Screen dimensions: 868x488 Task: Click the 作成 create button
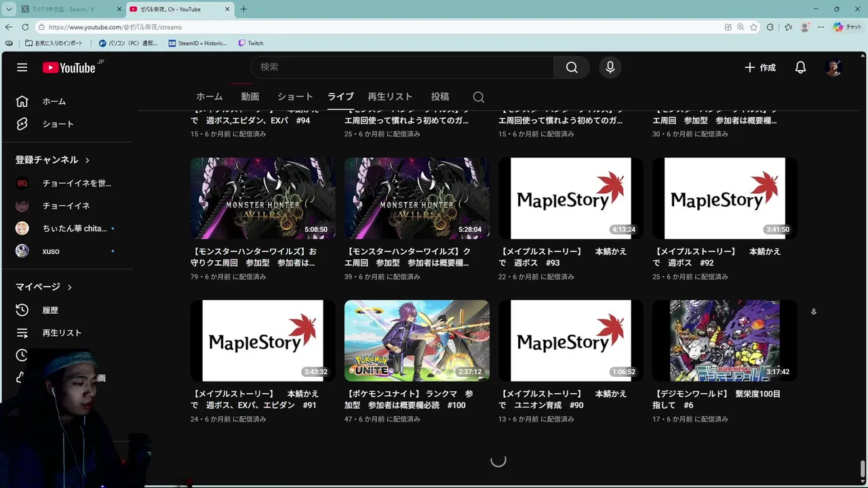coord(760,67)
